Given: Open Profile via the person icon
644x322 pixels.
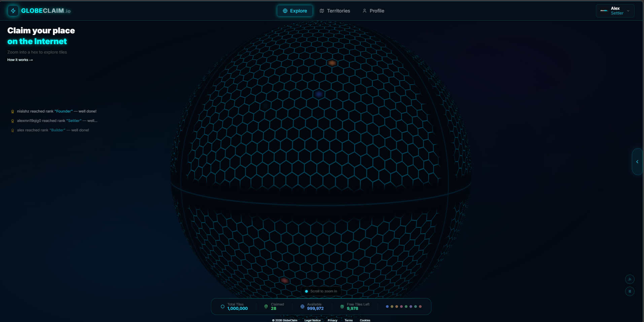Looking at the screenshot, I should tap(364, 11).
